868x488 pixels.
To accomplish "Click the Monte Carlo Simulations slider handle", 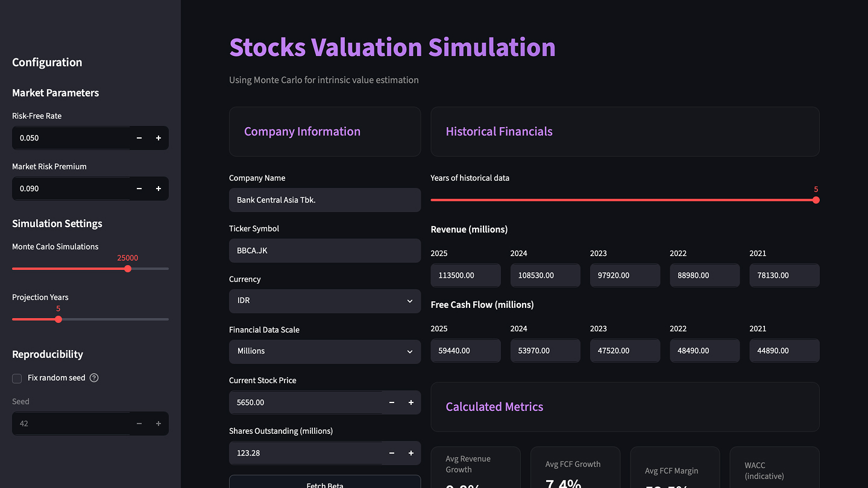I will pyautogui.click(x=128, y=269).
